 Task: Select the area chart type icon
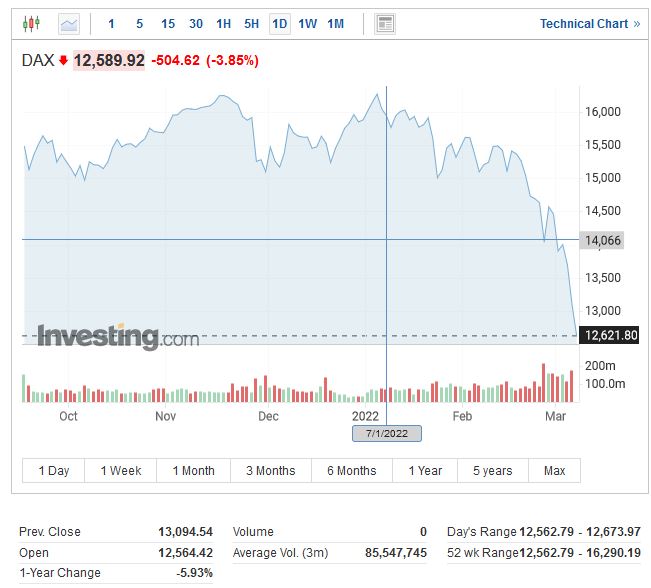click(68, 23)
